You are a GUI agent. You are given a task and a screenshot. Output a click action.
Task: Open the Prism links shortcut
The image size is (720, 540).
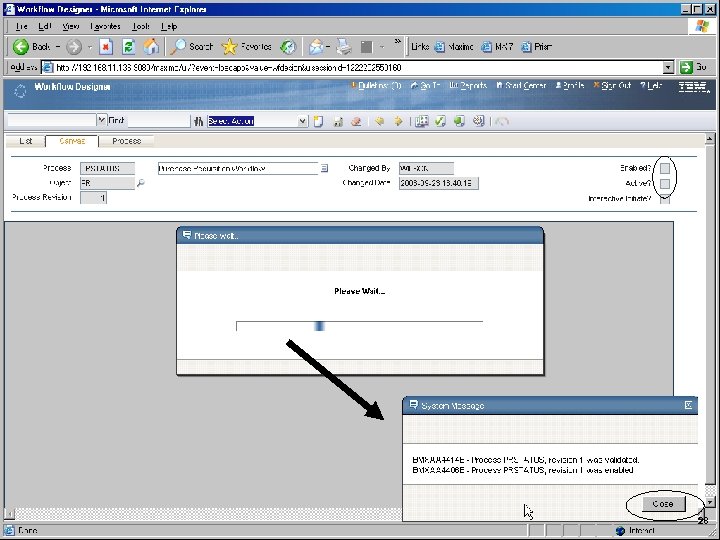tap(537, 46)
